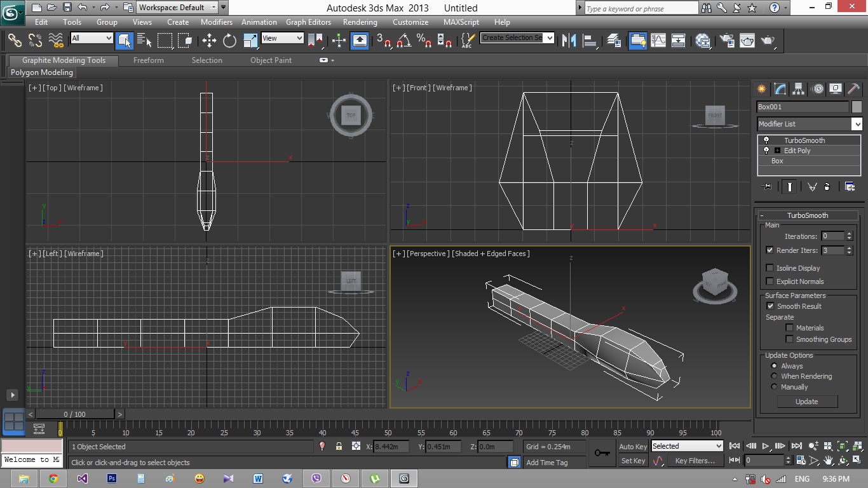Viewport: 868px width, 488px height.
Task: Click Remove modifier from the stack icon
Action: point(827,186)
